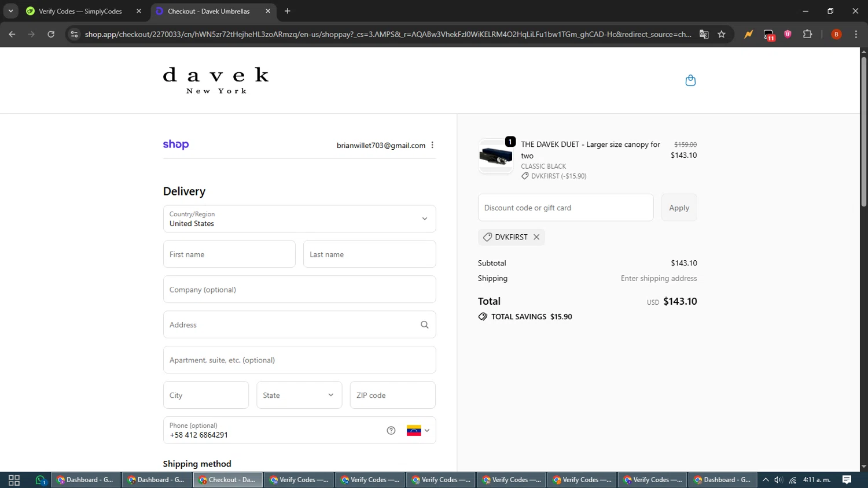Click the City field
Screen dimensions: 868x488
206,395
